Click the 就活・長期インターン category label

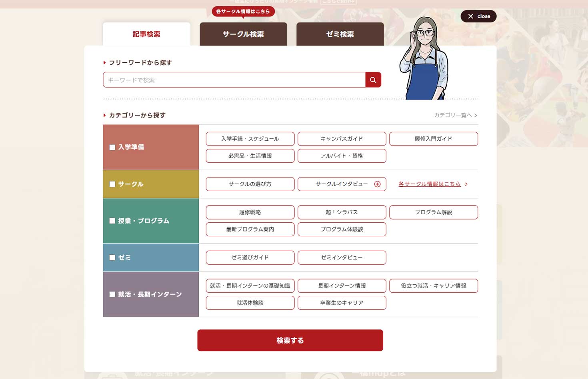(x=150, y=294)
